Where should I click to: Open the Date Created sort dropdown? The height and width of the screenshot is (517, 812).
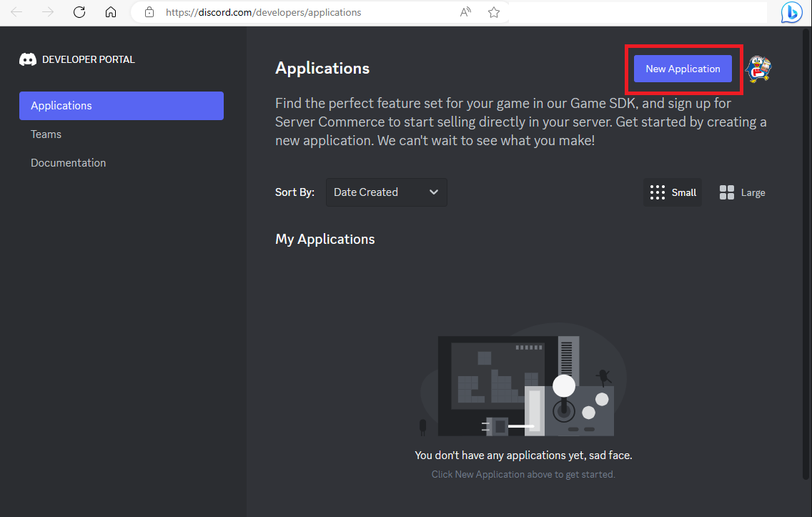(x=386, y=192)
